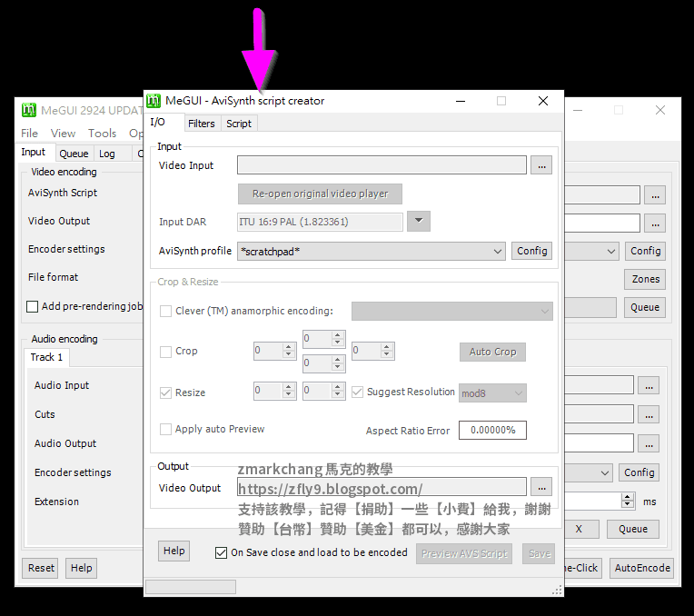694x616 pixels.
Task: Browse AviSynth Script in main window
Action: click(x=655, y=195)
